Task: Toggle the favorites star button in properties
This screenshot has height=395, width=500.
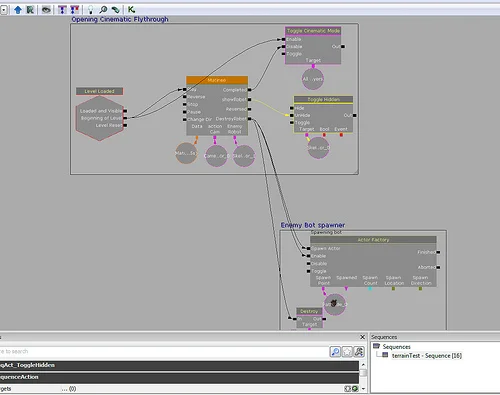Action: (x=347, y=351)
